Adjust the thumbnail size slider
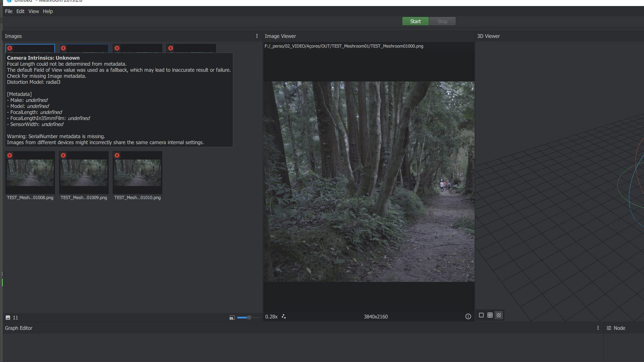Screen dimensions: 644x362 (x=249, y=317)
